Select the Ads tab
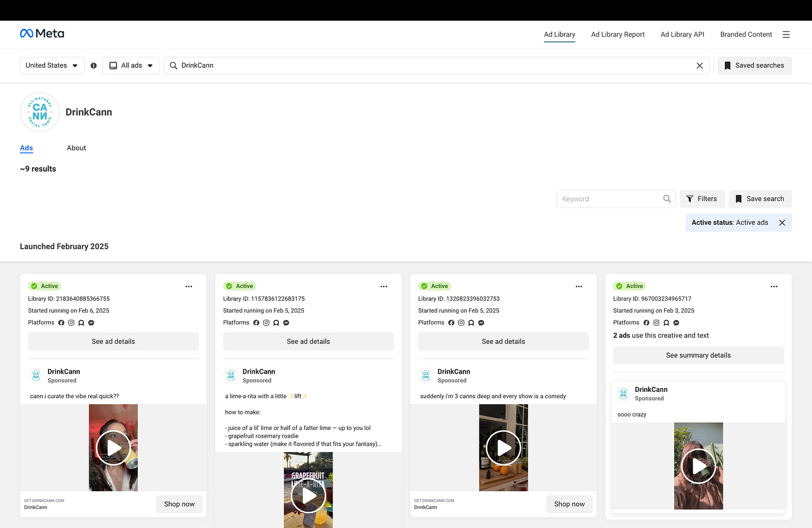This screenshot has width=812, height=528. click(26, 148)
